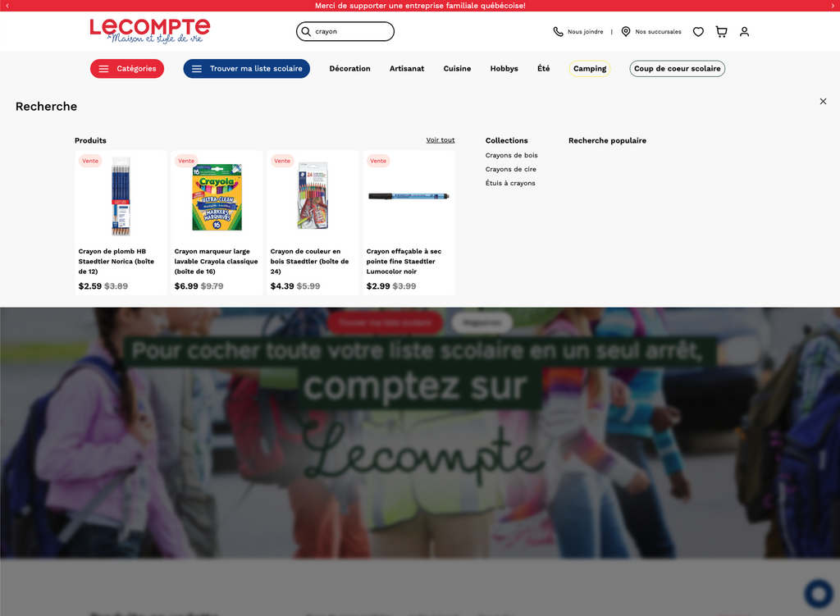Open the Décoration menu item

(349, 69)
